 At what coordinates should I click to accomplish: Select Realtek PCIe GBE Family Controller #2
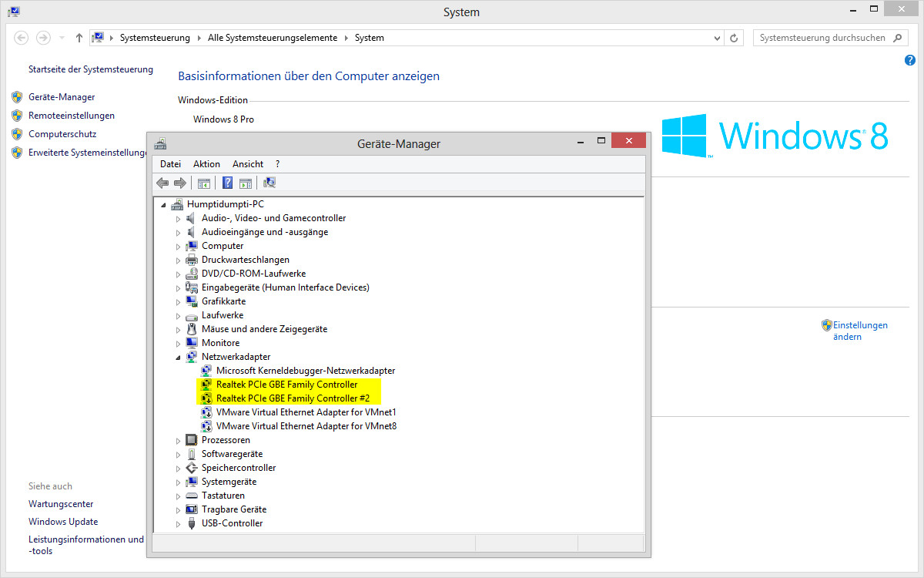tap(293, 398)
